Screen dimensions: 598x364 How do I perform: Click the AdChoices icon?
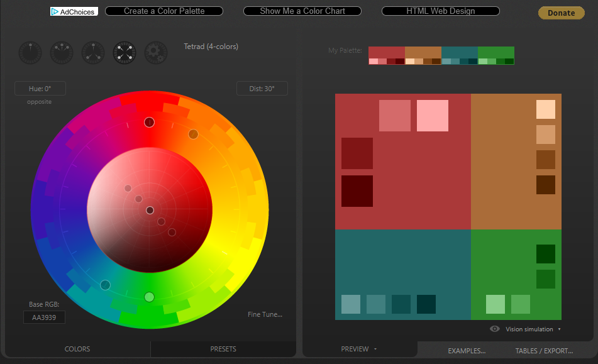tap(55, 11)
